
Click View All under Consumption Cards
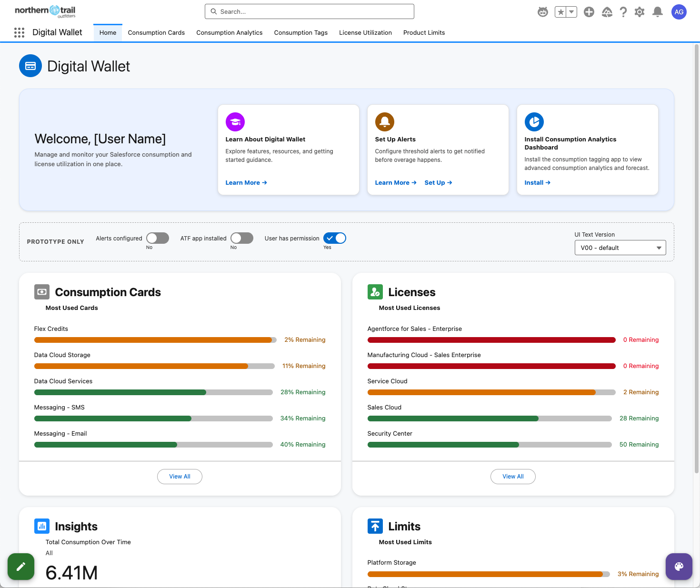pos(180,477)
